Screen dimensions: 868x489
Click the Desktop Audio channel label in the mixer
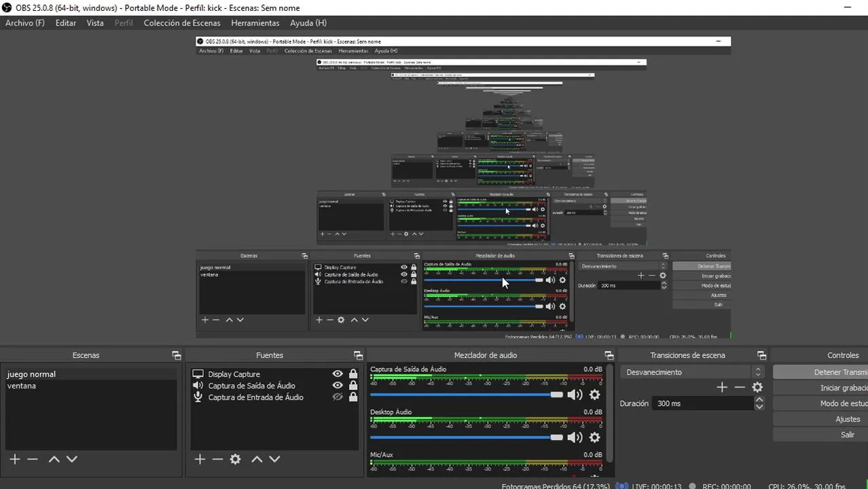pos(391,412)
